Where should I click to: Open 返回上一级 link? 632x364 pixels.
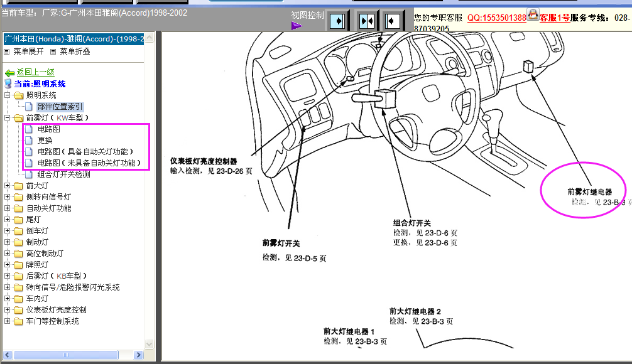(x=35, y=72)
